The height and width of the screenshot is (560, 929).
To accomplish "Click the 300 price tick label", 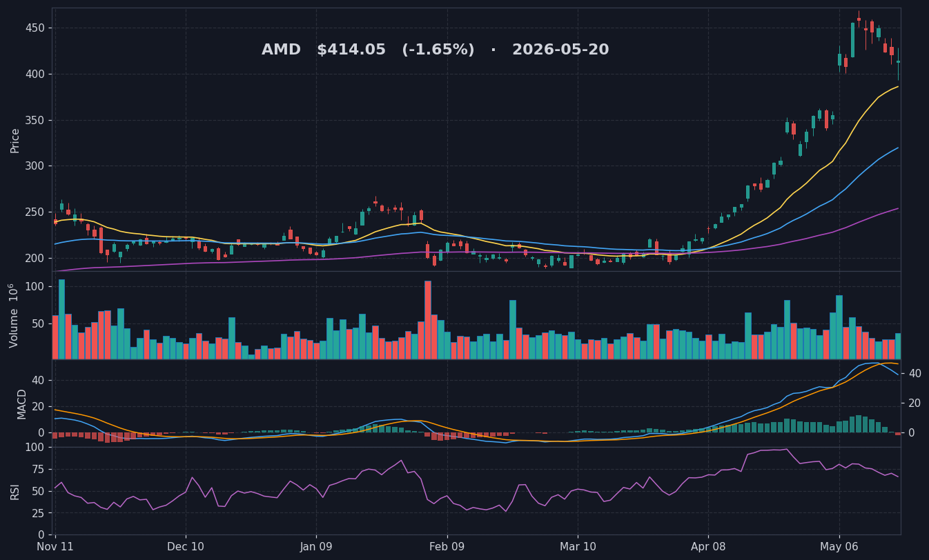I will 35,166.
